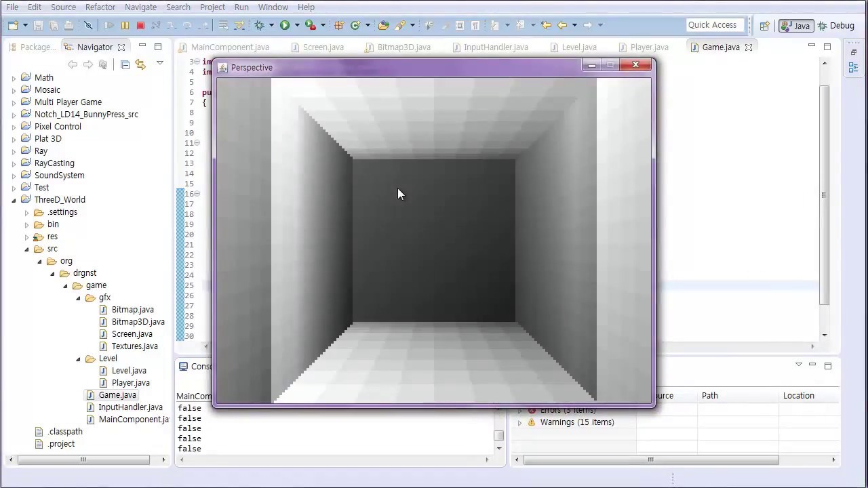Click the Last Edit Location arrow icon
This screenshot has height=488, width=868.
coord(546,25)
